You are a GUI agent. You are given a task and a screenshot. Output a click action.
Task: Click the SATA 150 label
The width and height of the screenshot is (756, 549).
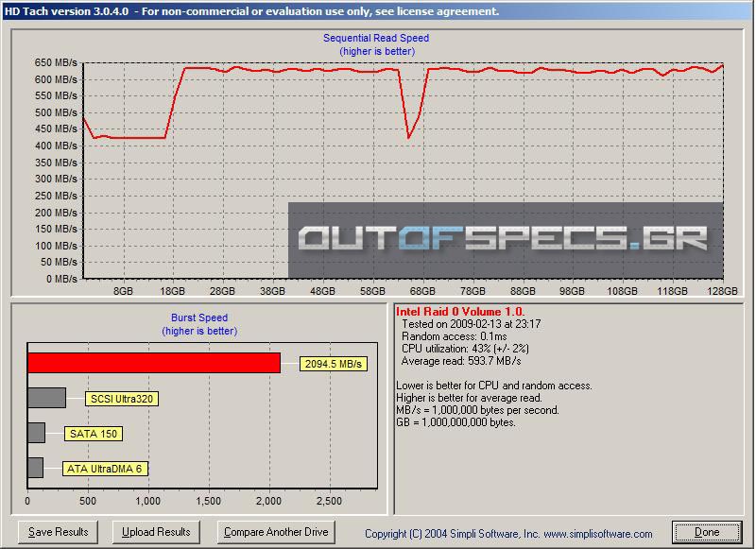click(94, 434)
